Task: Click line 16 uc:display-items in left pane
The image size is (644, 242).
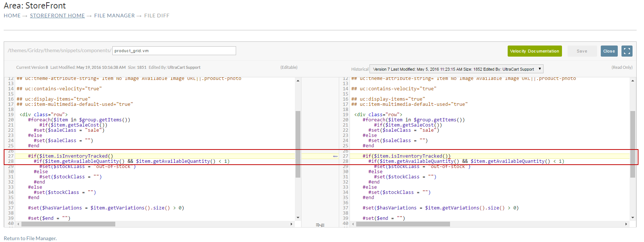Action: [x=54, y=99]
